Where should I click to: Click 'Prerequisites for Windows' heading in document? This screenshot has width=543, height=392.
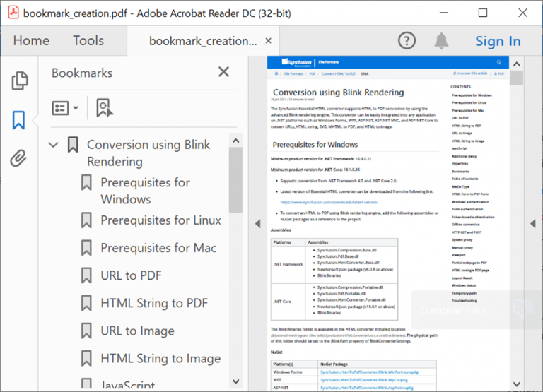(x=315, y=145)
